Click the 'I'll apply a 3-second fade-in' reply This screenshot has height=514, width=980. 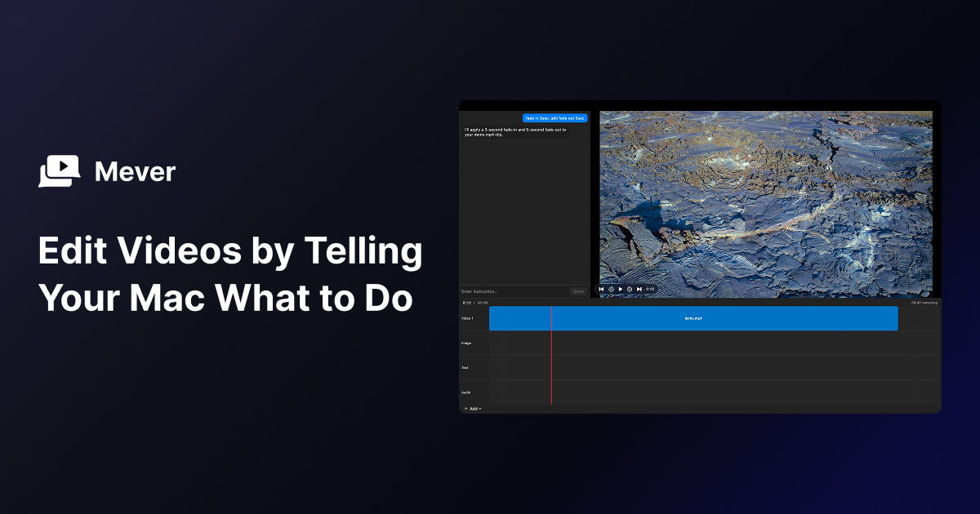click(514, 131)
